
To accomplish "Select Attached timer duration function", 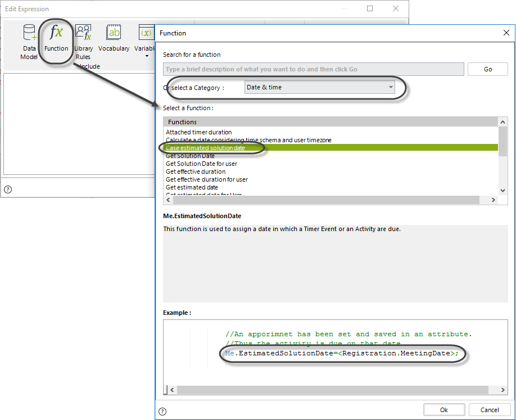I will 198,132.
